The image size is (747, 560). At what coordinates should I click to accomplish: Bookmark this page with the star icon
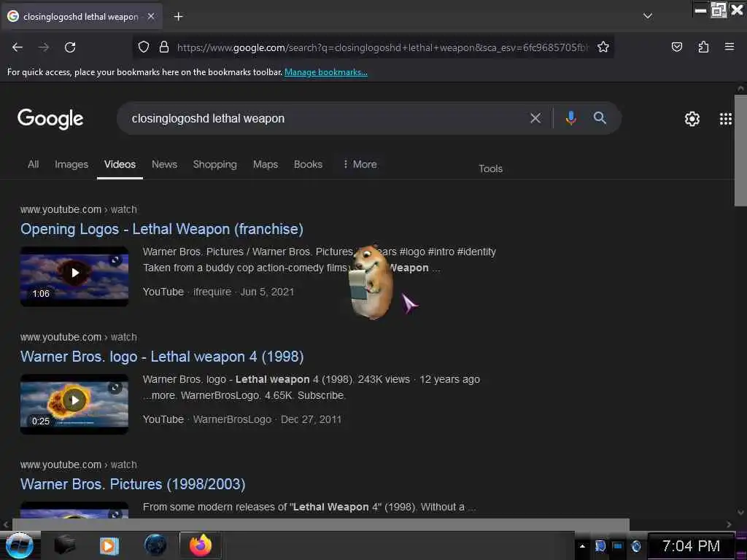(603, 47)
